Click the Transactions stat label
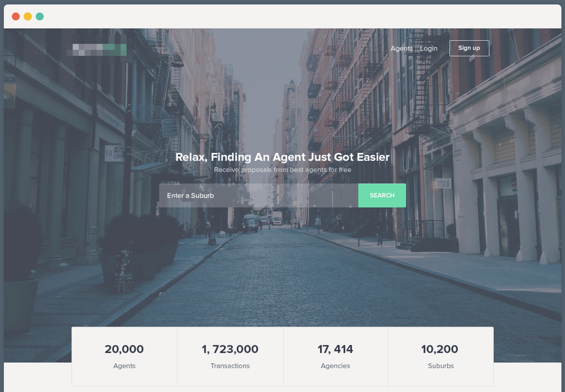This screenshot has width=565, height=392. click(230, 366)
